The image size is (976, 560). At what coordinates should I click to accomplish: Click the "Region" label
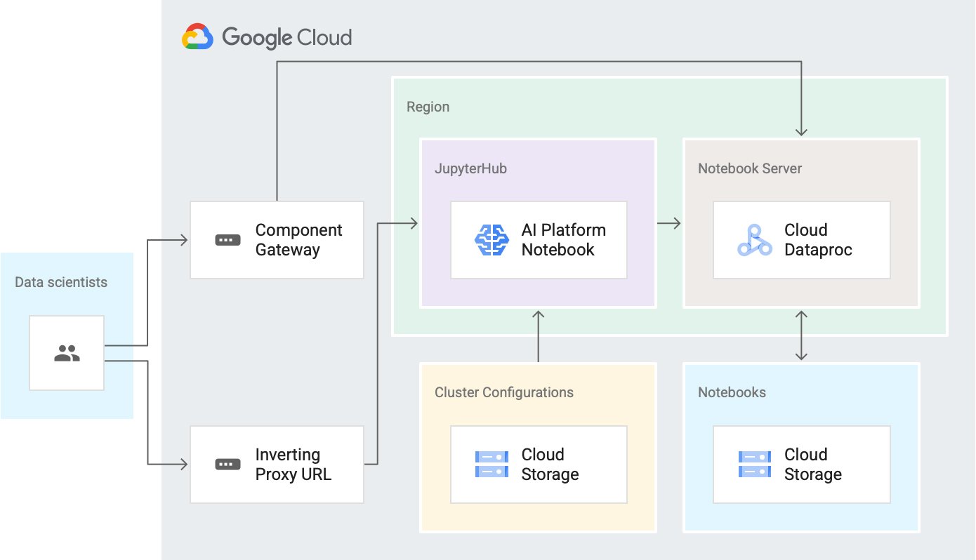428,107
